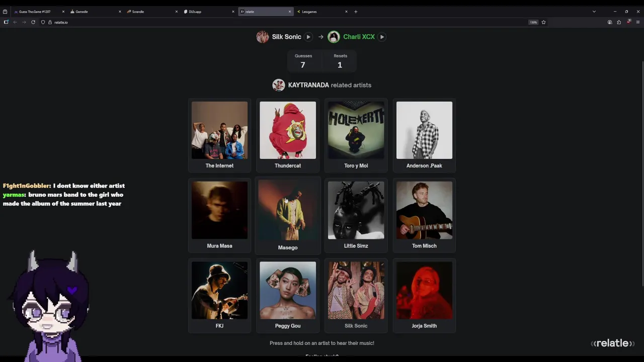Select The Internet artist card

point(219,135)
